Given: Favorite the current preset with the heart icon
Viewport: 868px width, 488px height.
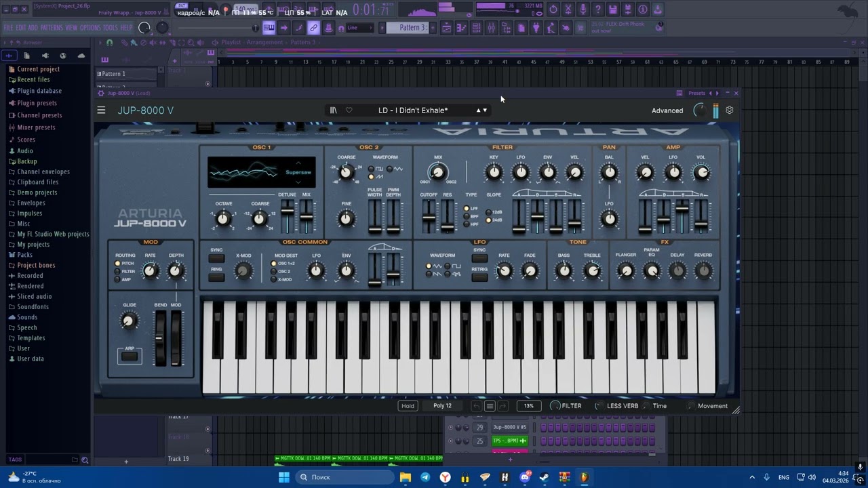Looking at the screenshot, I should (349, 110).
